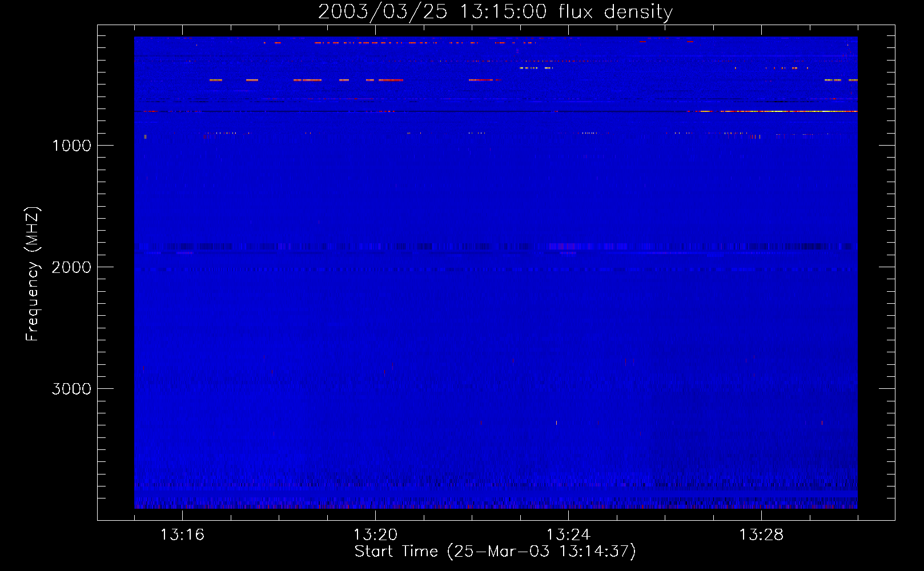This screenshot has width=924, height=571.
Task: Click the '13:24' time tick label
Action: tap(568, 535)
